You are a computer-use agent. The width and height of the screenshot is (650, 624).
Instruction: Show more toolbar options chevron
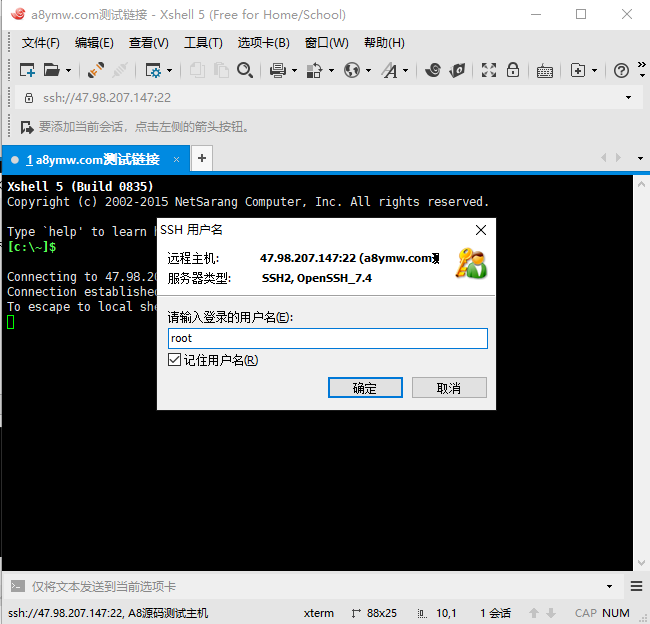pyautogui.click(x=642, y=65)
